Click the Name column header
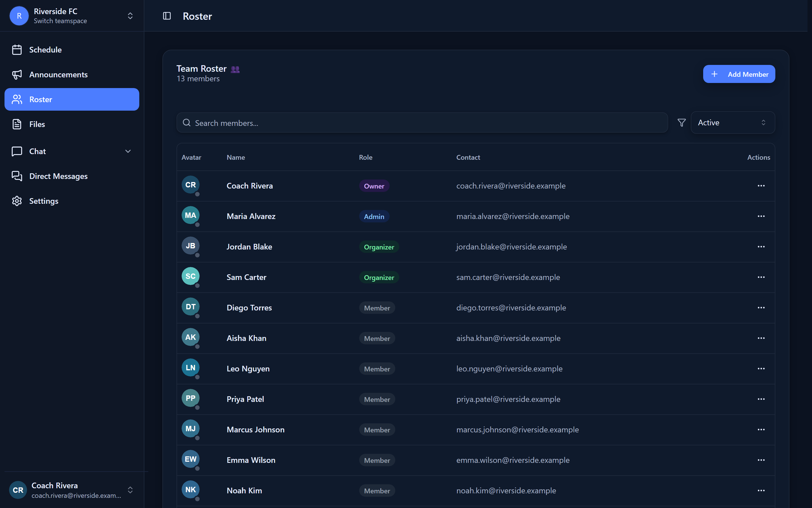The width and height of the screenshot is (812, 508). [235, 157]
